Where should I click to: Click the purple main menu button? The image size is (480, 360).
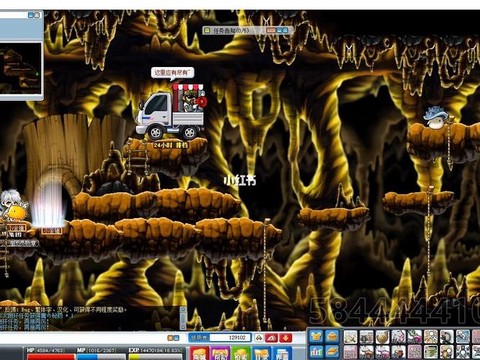click(x=219, y=353)
